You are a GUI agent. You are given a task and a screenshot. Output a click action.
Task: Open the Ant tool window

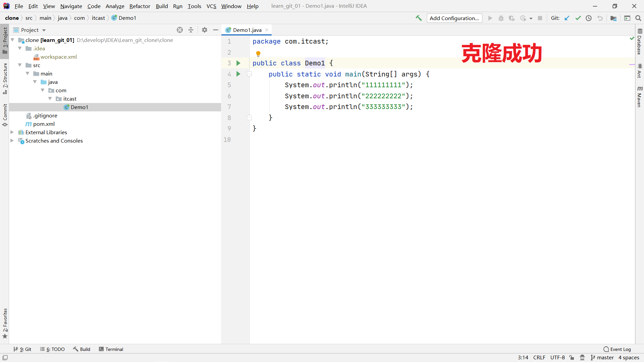click(640, 70)
